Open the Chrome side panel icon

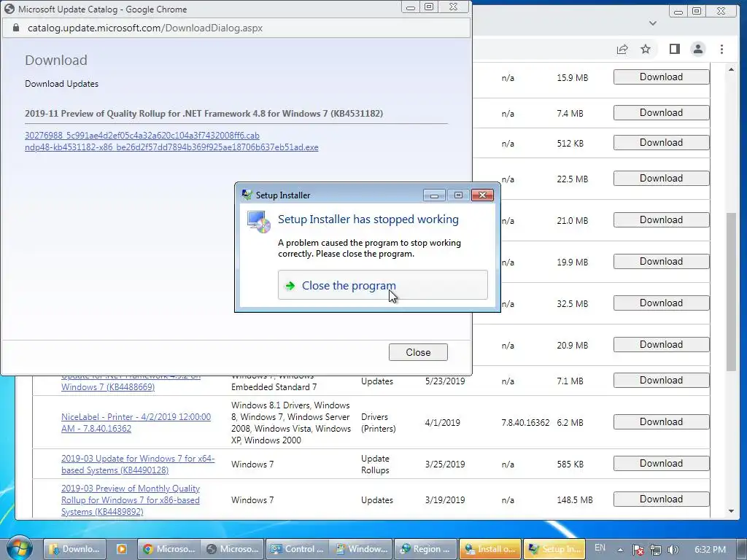pos(675,49)
